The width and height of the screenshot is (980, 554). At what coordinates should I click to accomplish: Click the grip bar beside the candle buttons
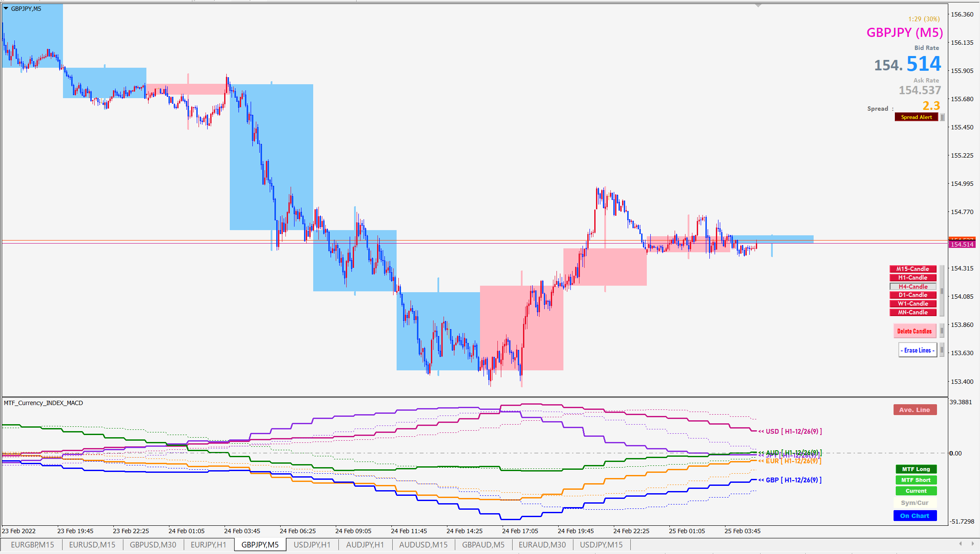click(x=941, y=290)
